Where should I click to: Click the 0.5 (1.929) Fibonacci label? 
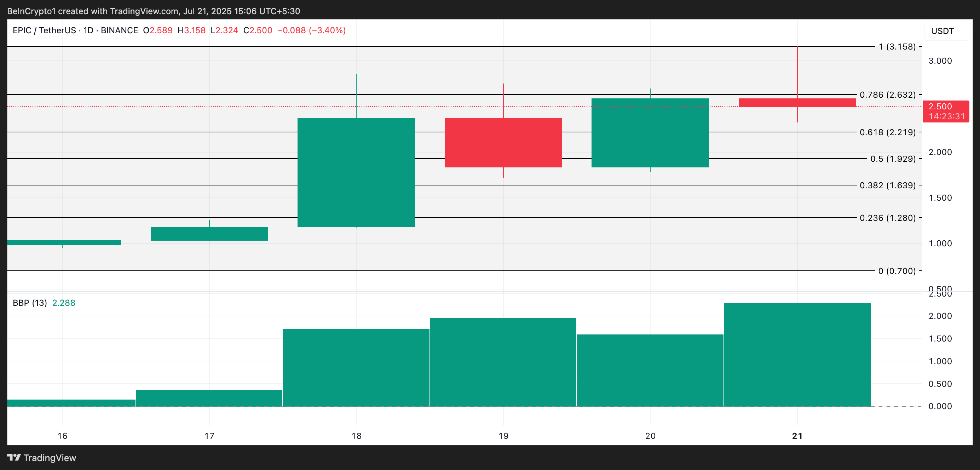pos(893,159)
